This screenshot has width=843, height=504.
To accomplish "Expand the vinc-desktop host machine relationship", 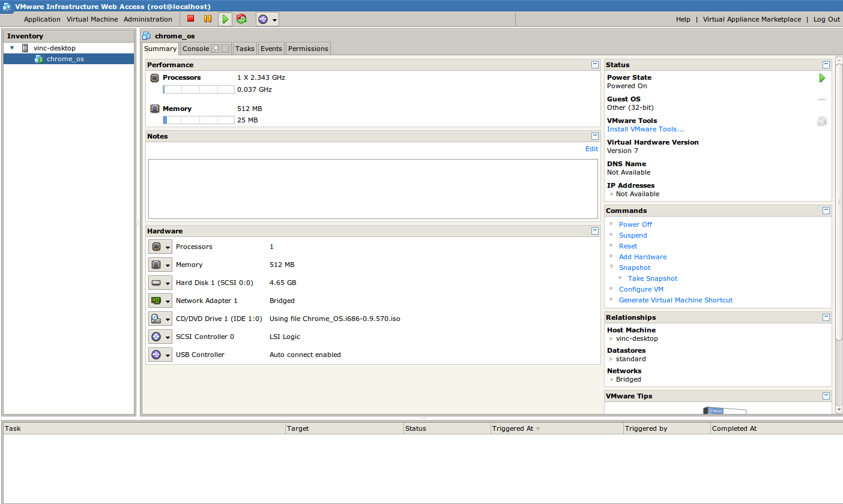I will (x=612, y=338).
